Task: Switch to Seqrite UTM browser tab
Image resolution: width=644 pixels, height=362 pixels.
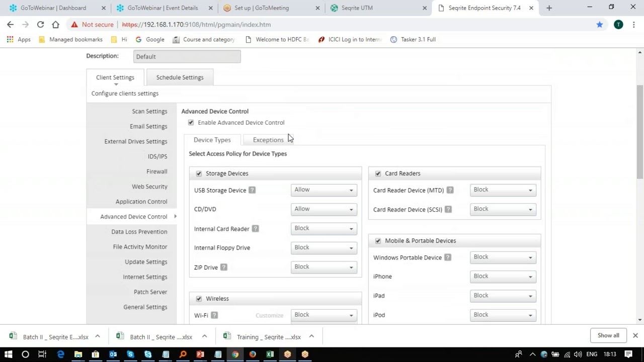Action: click(x=377, y=8)
